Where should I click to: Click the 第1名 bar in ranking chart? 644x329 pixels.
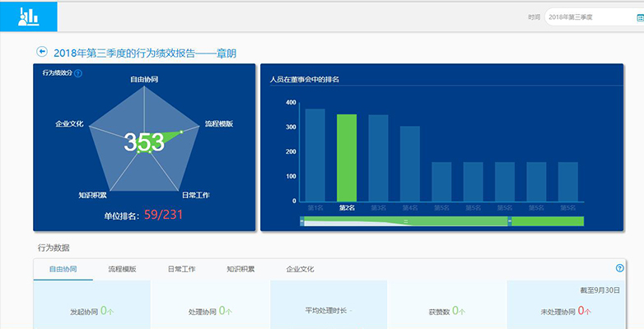coord(315,155)
